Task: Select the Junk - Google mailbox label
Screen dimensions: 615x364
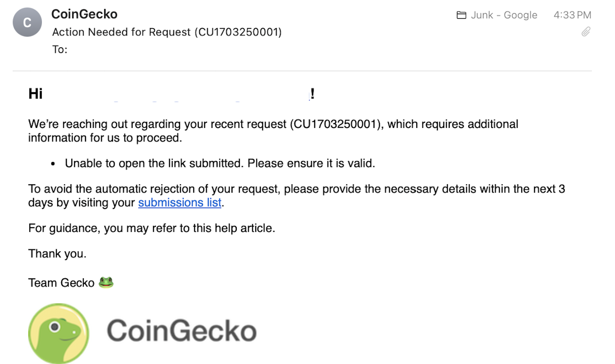Action: 504,15
